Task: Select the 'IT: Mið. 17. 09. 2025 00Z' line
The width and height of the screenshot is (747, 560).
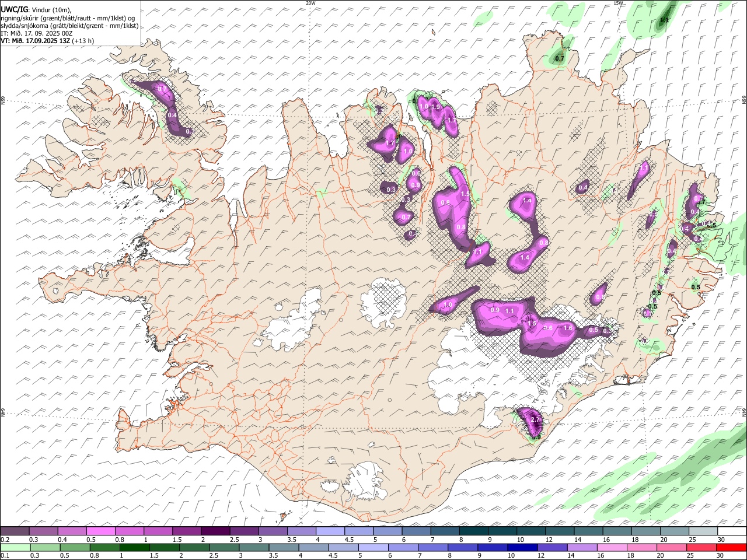Action: [37, 33]
